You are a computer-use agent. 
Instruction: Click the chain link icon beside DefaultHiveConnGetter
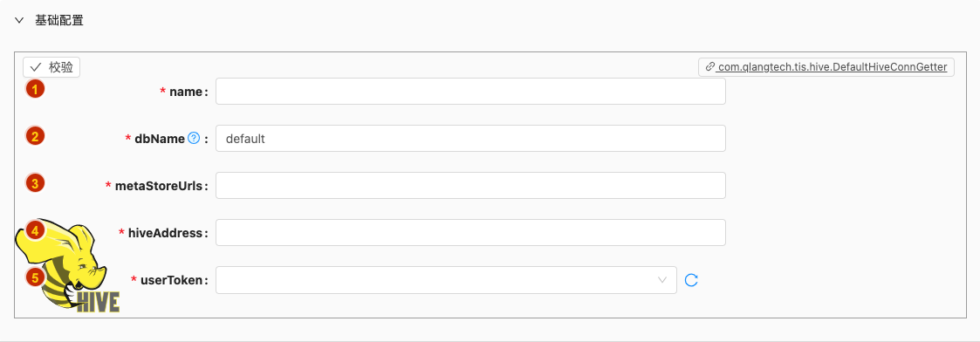709,67
